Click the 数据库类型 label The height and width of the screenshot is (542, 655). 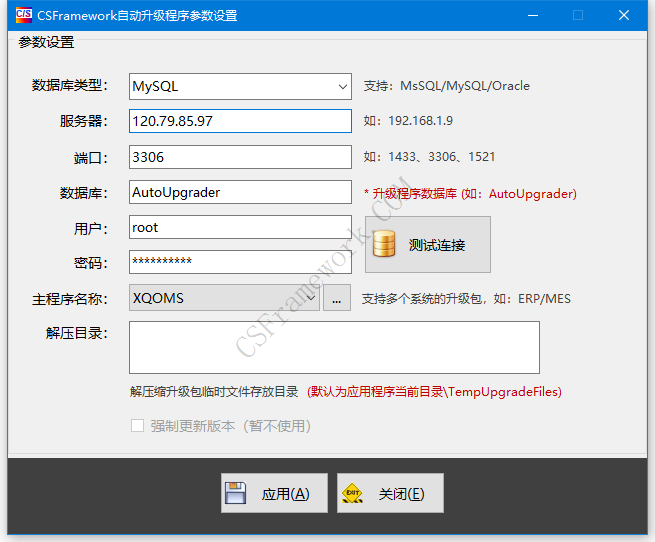[70, 86]
